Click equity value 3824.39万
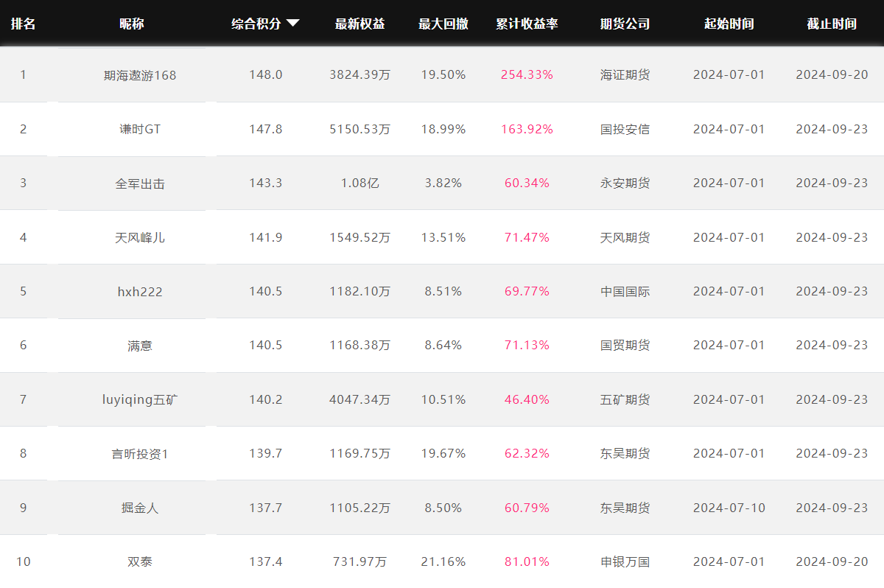Image resolution: width=884 pixels, height=588 pixels. point(359,75)
